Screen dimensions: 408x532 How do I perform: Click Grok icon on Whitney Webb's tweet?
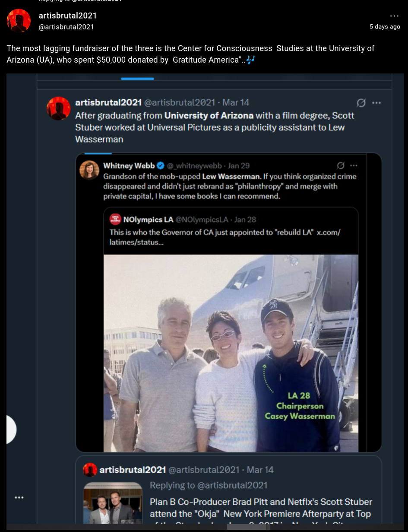click(340, 166)
